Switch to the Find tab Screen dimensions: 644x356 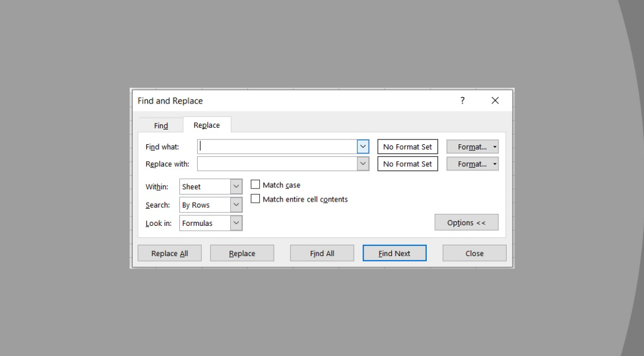[x=160, y=125]
